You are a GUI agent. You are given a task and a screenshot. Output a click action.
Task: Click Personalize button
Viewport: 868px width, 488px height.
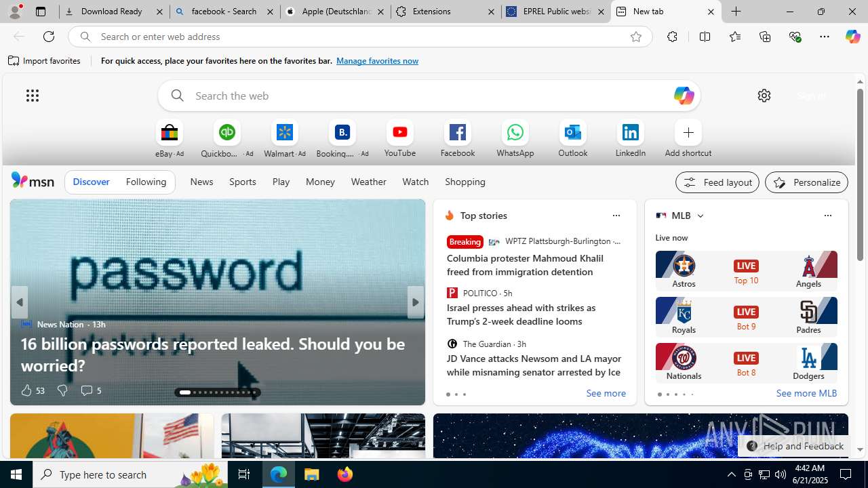[806, 182]
